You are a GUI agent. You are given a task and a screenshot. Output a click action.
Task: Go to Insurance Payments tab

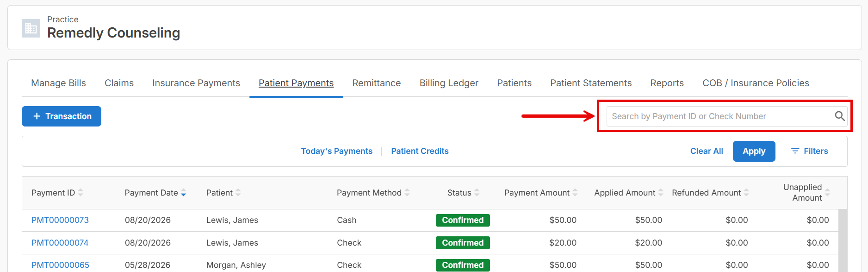pyautogui.click(x=196, y=83)
